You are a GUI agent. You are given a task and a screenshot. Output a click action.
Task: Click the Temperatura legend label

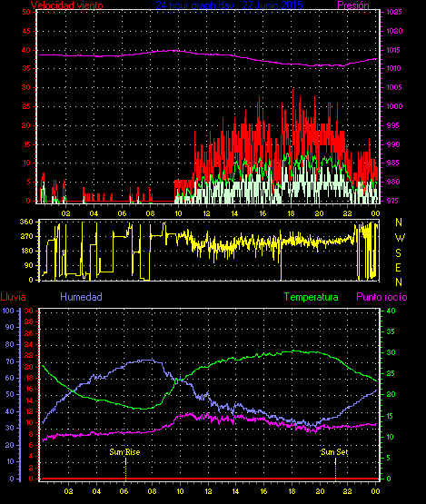(x=311, y=297)
